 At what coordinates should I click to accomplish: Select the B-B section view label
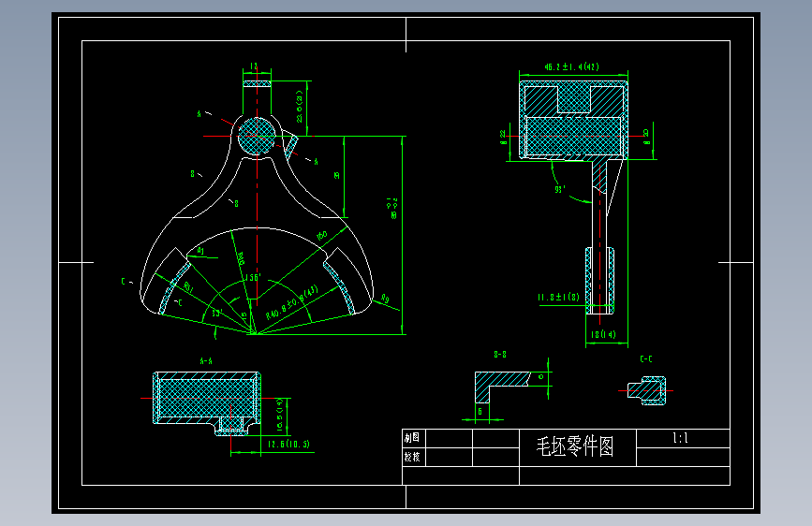pyautogui.click(x=500, y=355)
